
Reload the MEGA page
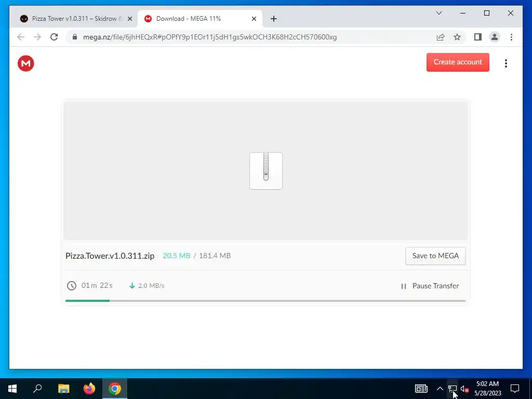tap(54, 37)
